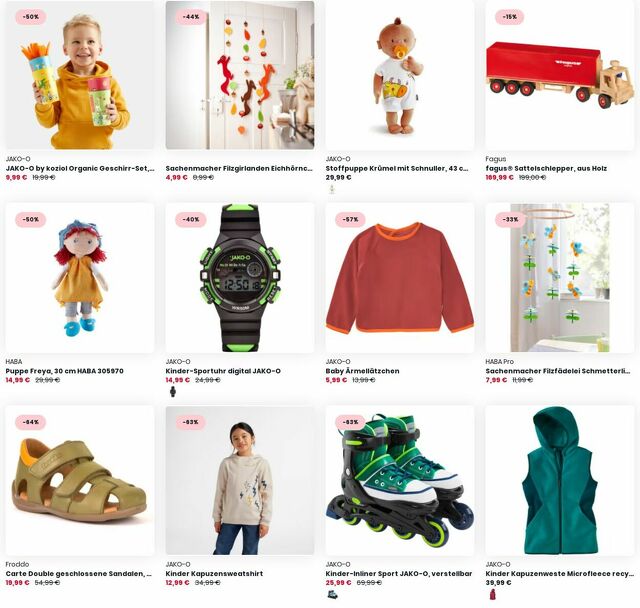Choose black watch variant swatch below Kinder-Sportuhr
The image size is (640, 608).
click(x=173, y=392)
